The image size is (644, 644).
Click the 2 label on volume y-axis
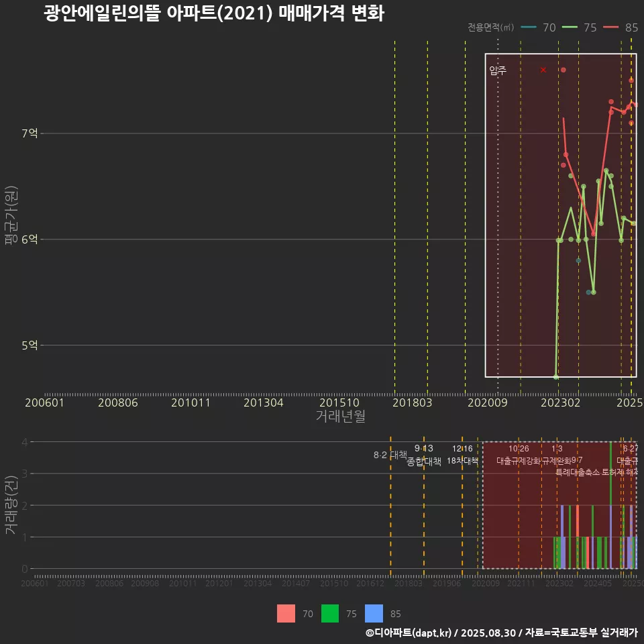25,505
